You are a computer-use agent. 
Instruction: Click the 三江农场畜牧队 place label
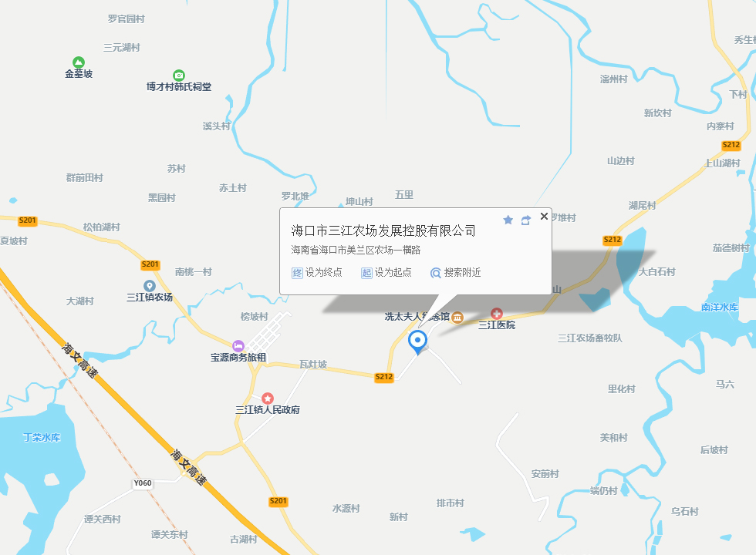(590, 338)
